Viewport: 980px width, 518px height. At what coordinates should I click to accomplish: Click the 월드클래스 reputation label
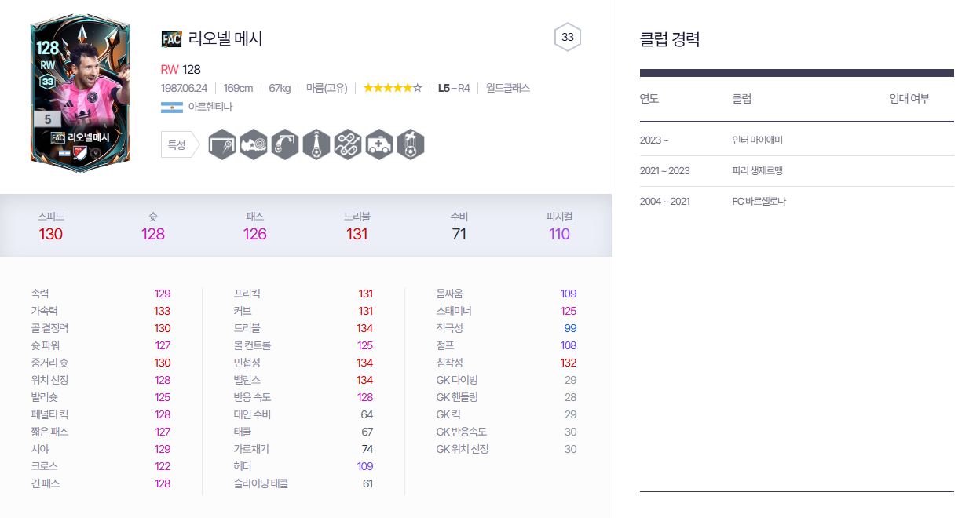click(x=508, y=88)
